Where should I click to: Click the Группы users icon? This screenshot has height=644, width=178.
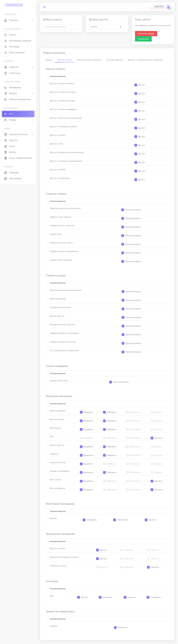(5, 140)
